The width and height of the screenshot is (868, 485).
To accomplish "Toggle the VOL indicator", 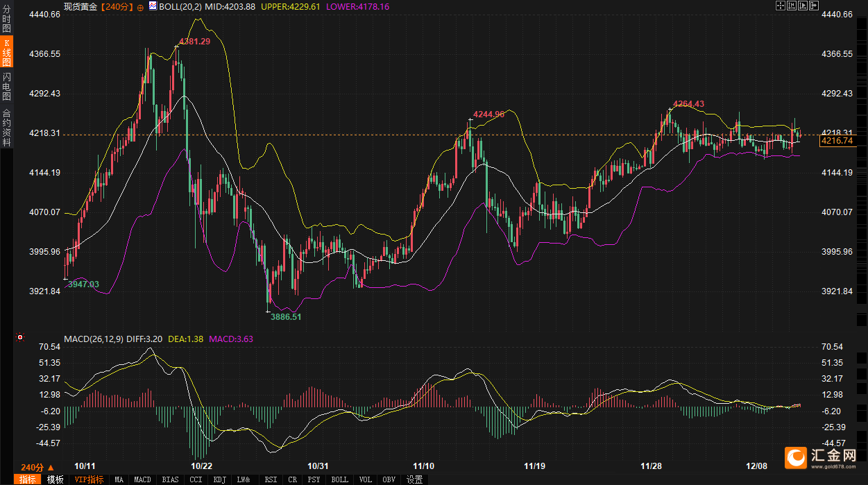I will point(366,479).
